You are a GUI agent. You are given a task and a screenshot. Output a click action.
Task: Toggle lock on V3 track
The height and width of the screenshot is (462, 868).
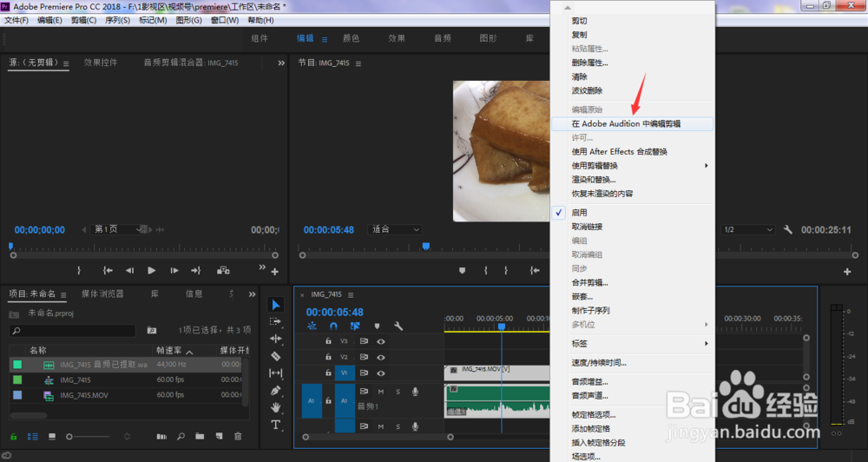(328, 341)
